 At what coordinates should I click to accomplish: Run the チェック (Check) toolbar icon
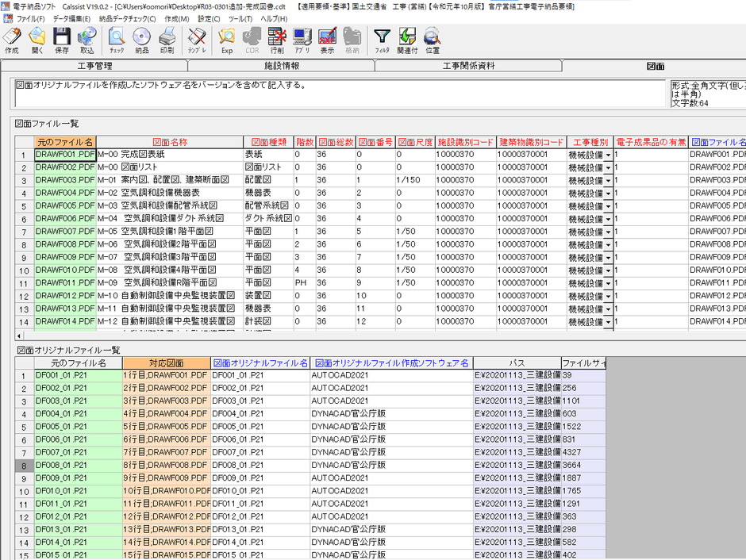point(117,39)
